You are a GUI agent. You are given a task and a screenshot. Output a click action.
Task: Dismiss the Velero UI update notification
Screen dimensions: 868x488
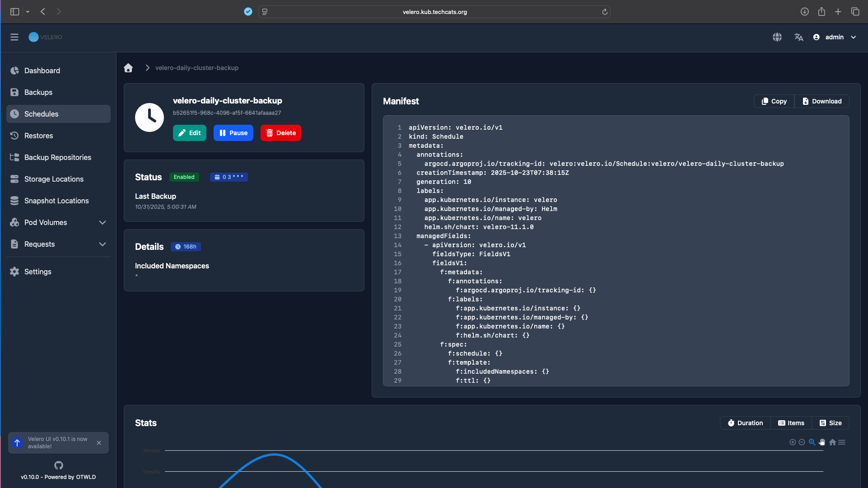coord(99,443)
